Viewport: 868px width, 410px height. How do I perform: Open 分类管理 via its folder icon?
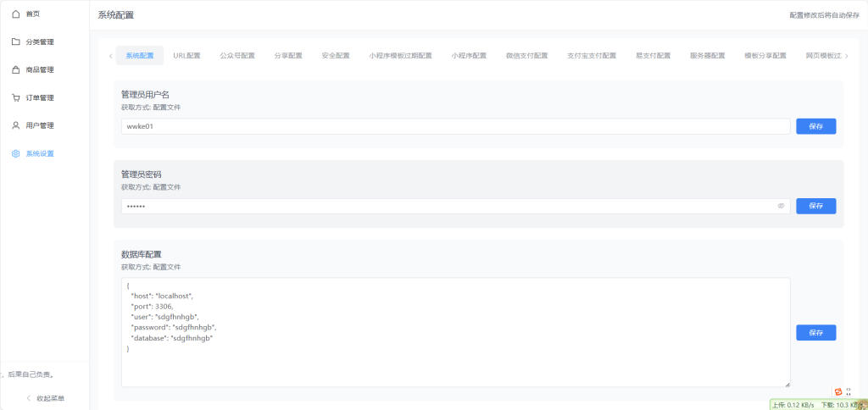pos(15,42)
